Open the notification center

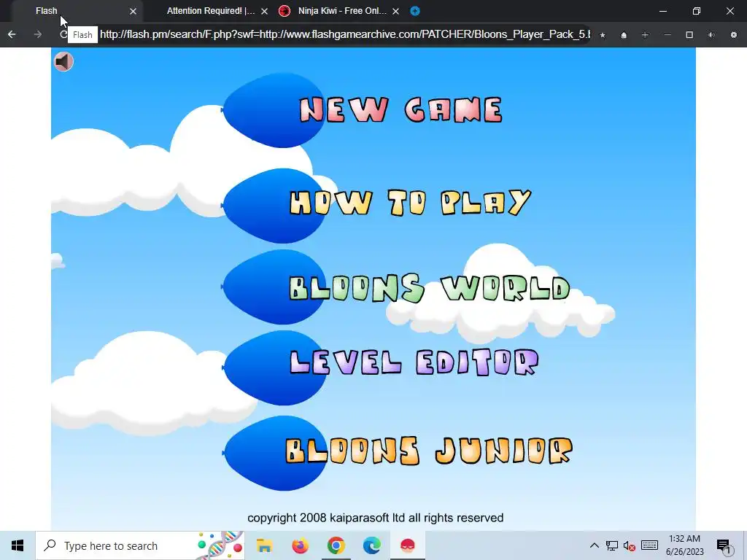pyautogui.click(x=724, y=545)
